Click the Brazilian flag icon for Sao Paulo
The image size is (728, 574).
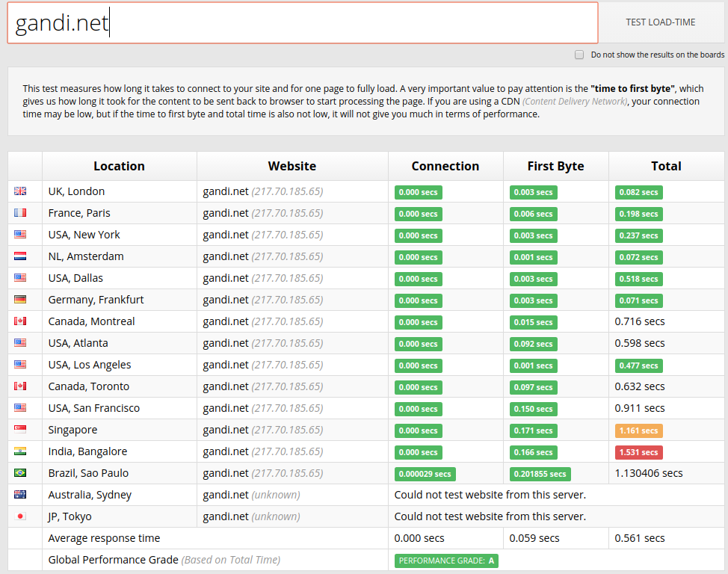[20, 473]
